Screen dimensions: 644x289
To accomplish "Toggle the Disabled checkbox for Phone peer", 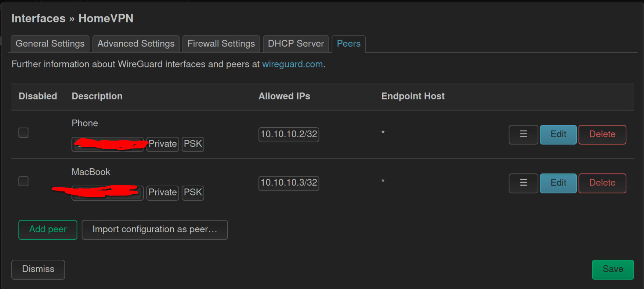I will click(23, 133).
